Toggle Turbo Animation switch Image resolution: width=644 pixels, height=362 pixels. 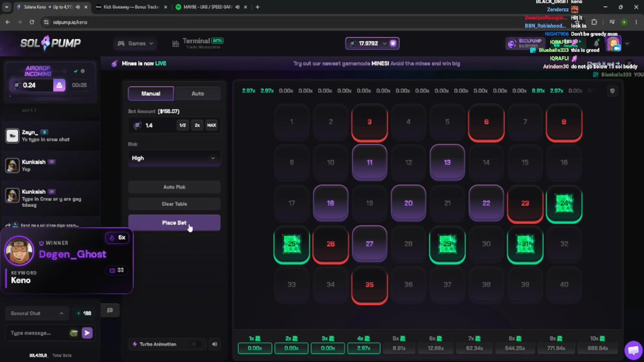pyautogui.click(x=197, y=344)
